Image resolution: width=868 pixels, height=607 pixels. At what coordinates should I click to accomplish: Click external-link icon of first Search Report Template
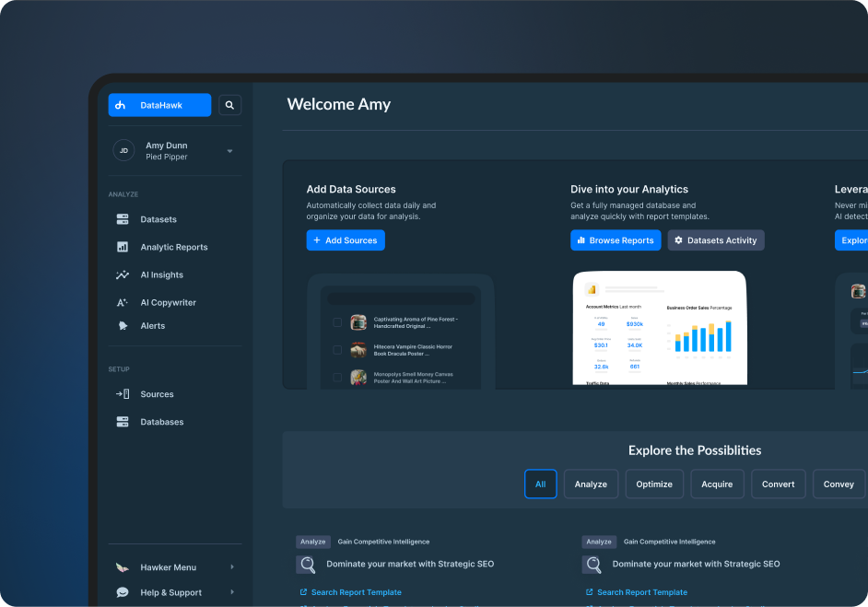click(x=303, y=592)
